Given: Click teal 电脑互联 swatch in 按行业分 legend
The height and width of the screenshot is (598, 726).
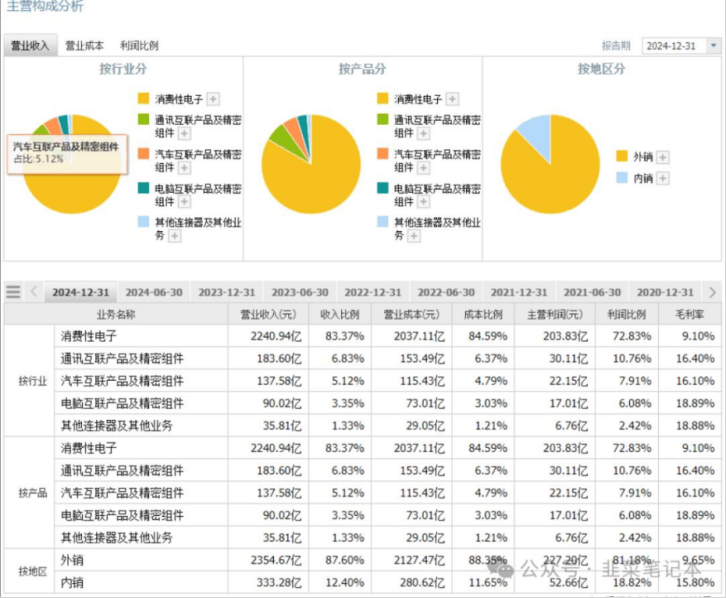Looking at the screenshot, I should 144,188.
